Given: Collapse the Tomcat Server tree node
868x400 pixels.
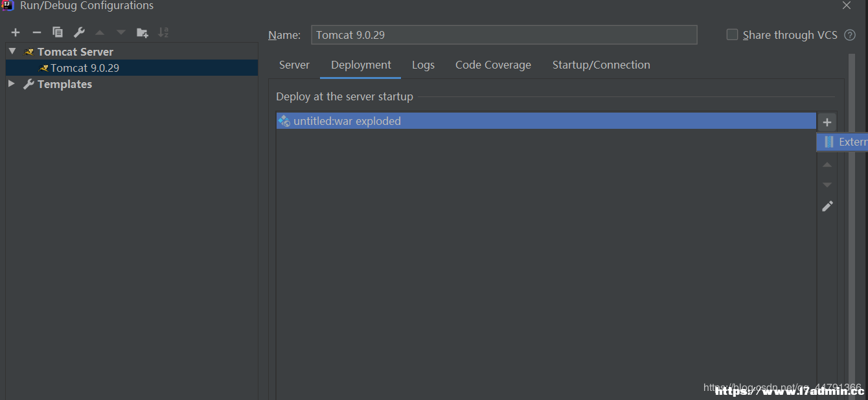Looking at the screenshot, I should [12, 51].
